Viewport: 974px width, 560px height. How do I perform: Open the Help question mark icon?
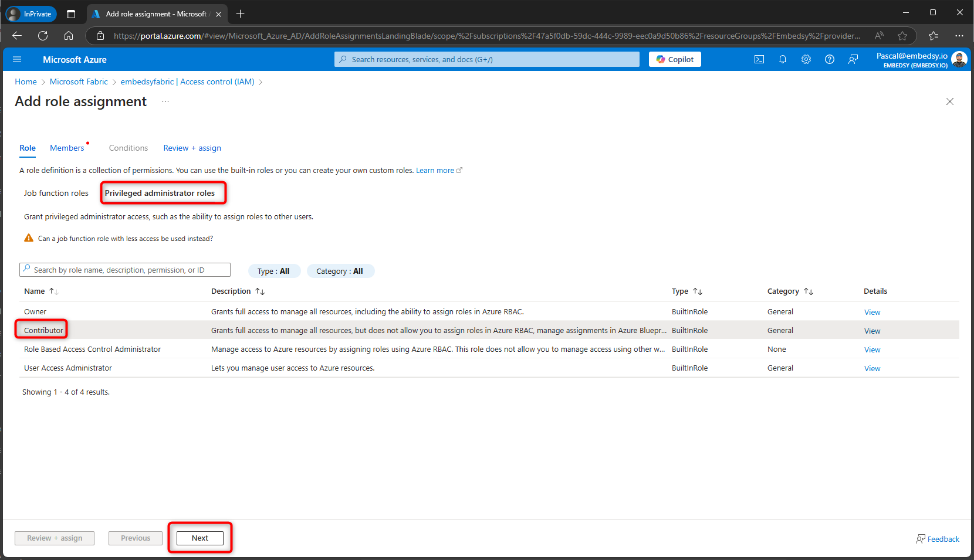click(x=830, y=59)
